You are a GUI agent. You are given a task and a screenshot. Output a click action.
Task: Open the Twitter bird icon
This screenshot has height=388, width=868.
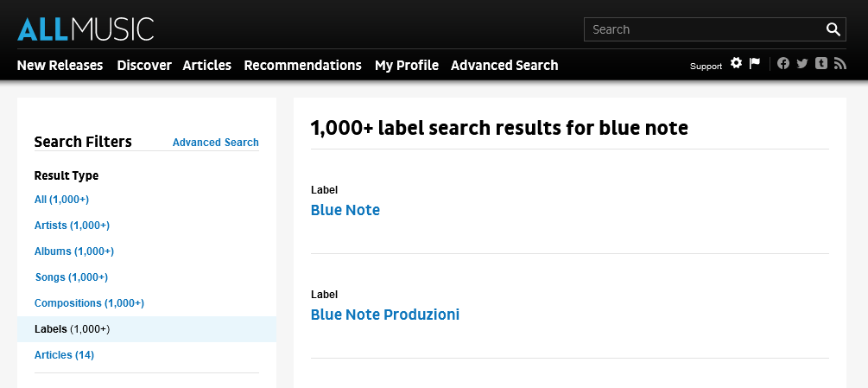click(802, 63)
